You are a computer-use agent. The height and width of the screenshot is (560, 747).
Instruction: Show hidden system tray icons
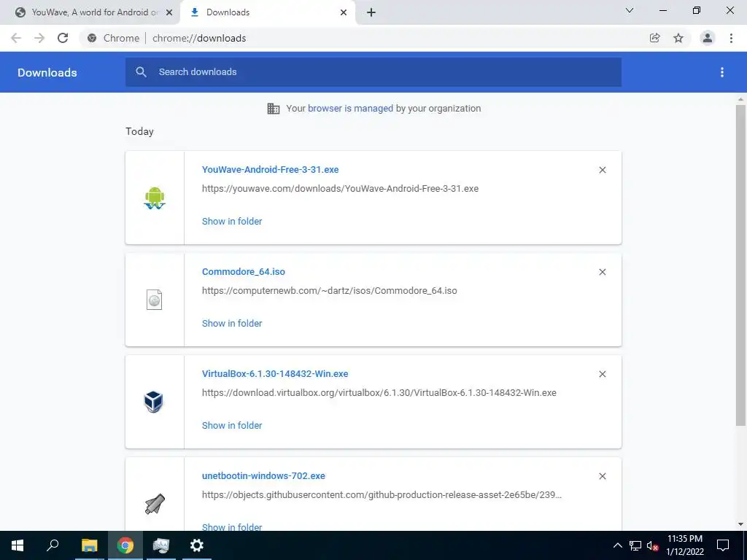tap(617, 545)
